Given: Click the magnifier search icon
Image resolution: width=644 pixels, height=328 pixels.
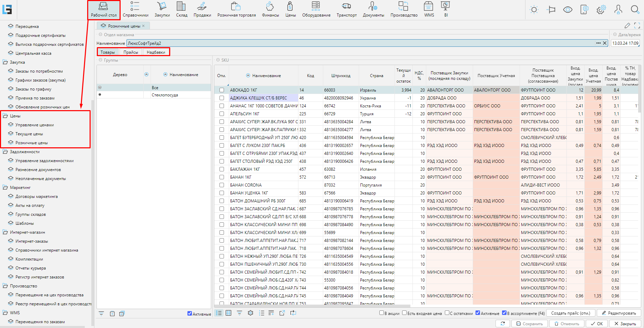Looking at the screenshot, I should coord(635,10).
